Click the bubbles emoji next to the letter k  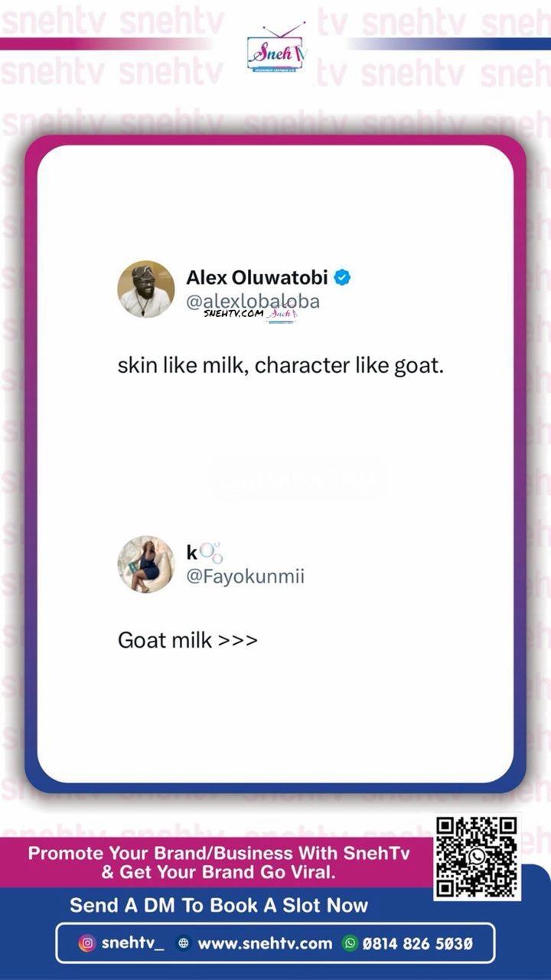[211, 552]
